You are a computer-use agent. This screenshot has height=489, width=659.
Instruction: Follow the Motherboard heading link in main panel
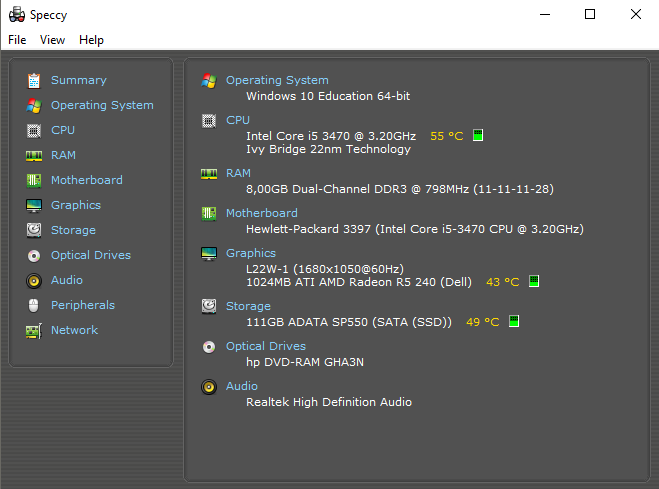point(261,213)
